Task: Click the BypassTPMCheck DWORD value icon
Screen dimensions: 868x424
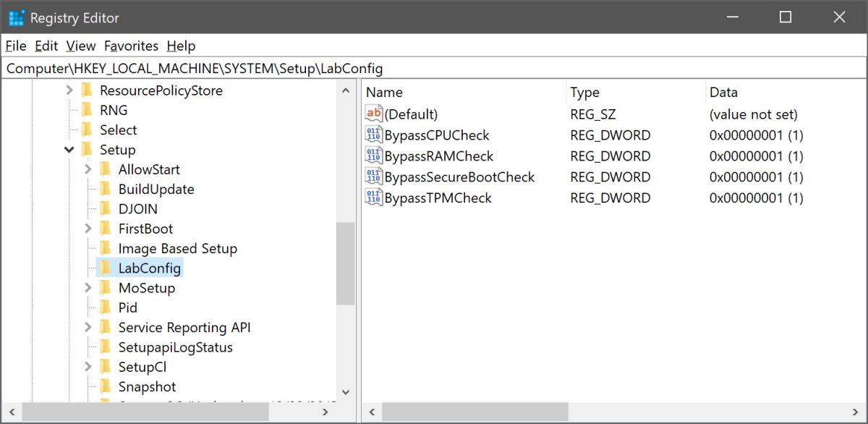Action: click(x=374, y=198)
